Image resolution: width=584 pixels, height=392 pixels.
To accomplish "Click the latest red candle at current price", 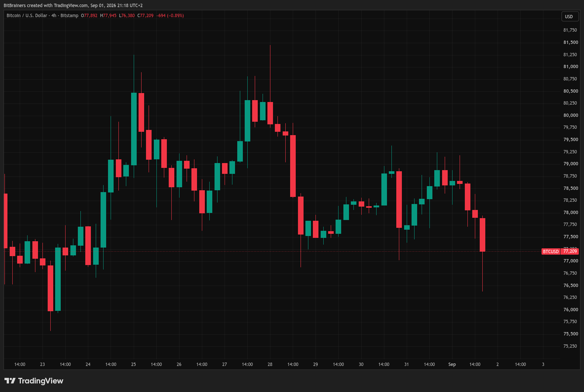I will (x=482, y=235).
